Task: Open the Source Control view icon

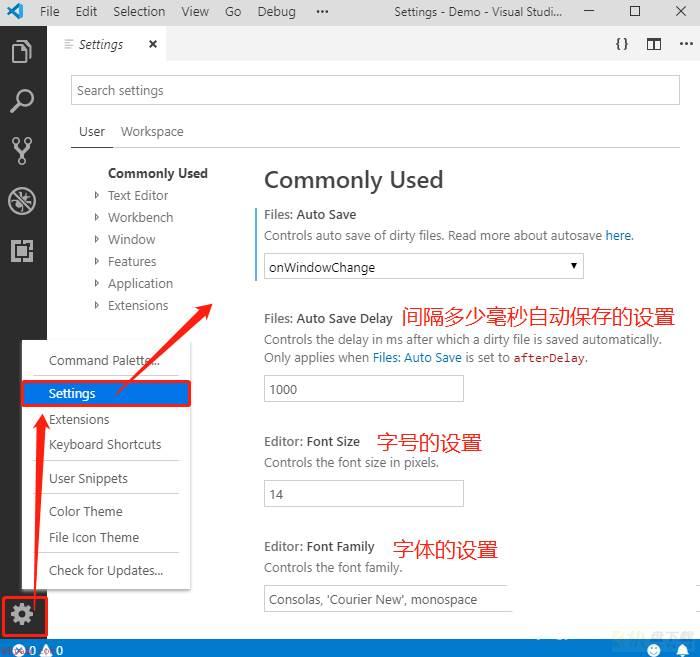Action: pos(22,151)
